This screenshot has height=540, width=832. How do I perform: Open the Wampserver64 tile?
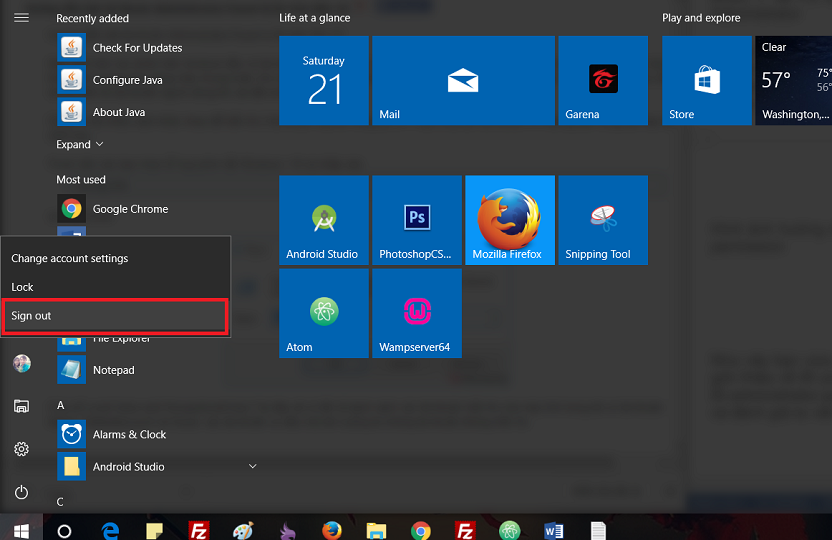[x=417, y=313]
